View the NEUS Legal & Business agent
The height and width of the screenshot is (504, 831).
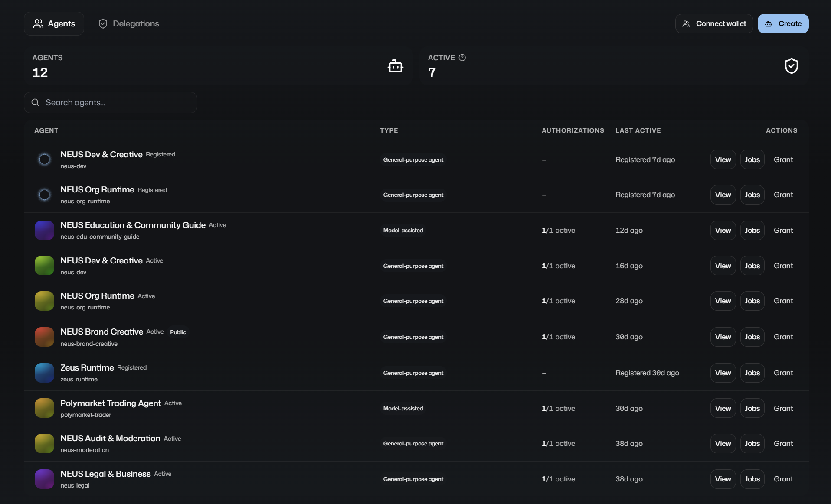(723, 479)
